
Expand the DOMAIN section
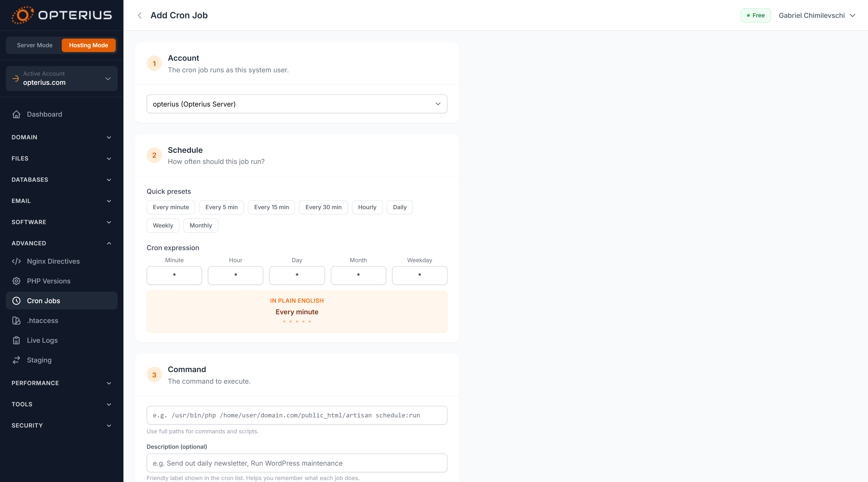tap(62, 137)
